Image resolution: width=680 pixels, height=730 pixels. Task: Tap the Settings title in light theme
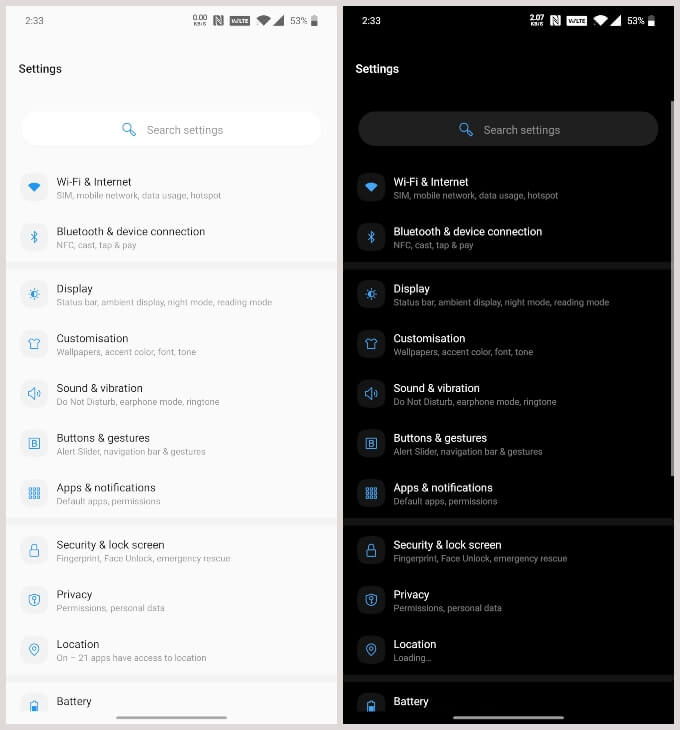pos(40,69)
